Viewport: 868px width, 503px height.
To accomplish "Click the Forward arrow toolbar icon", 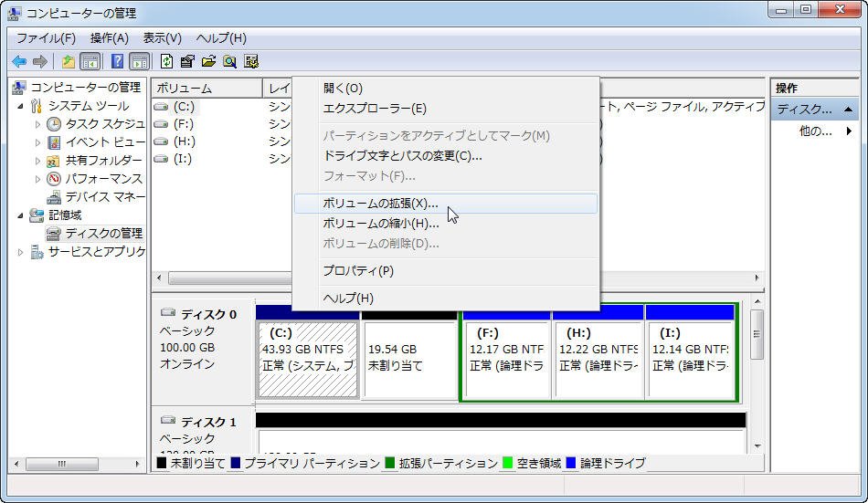I will pyautogui.click(x=40, y=61).
